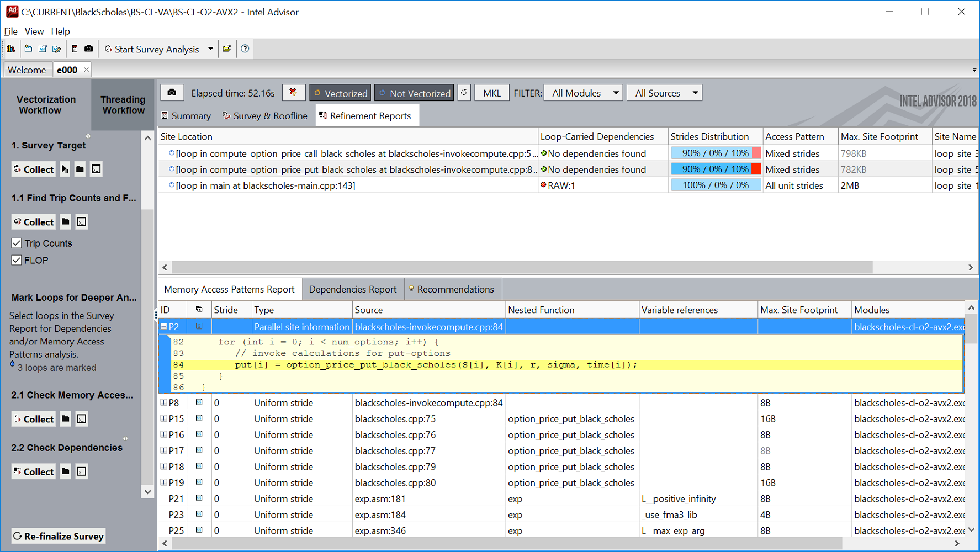Click the snapshot camera icon in the main toolbar
Viewport: 980px width, 552px height.
coord(89,49)
